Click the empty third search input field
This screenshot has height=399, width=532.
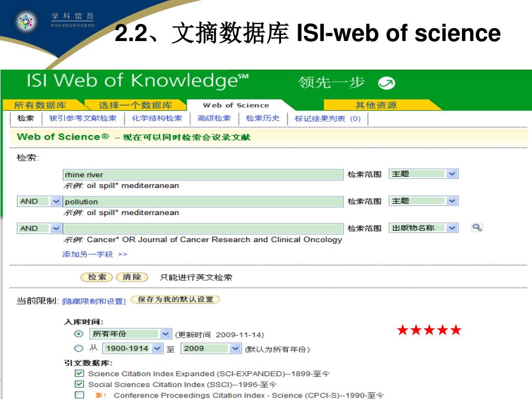203,229
